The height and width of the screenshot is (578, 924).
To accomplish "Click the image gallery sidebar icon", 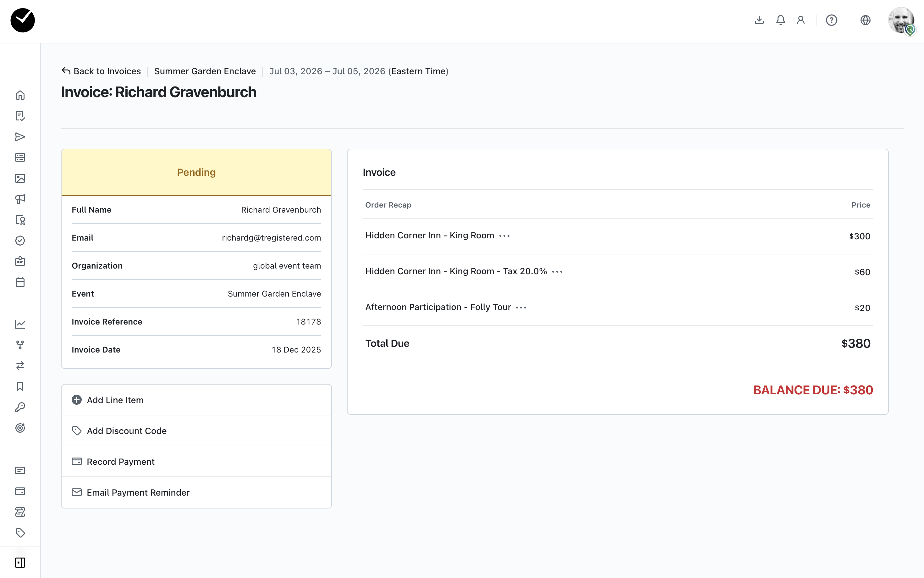I will [20, 178].
